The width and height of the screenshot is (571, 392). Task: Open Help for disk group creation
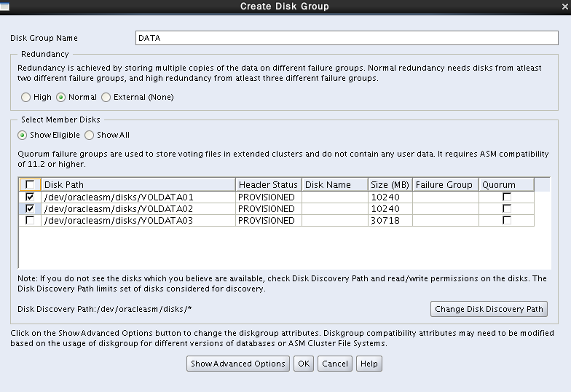[x=369, y=364]
